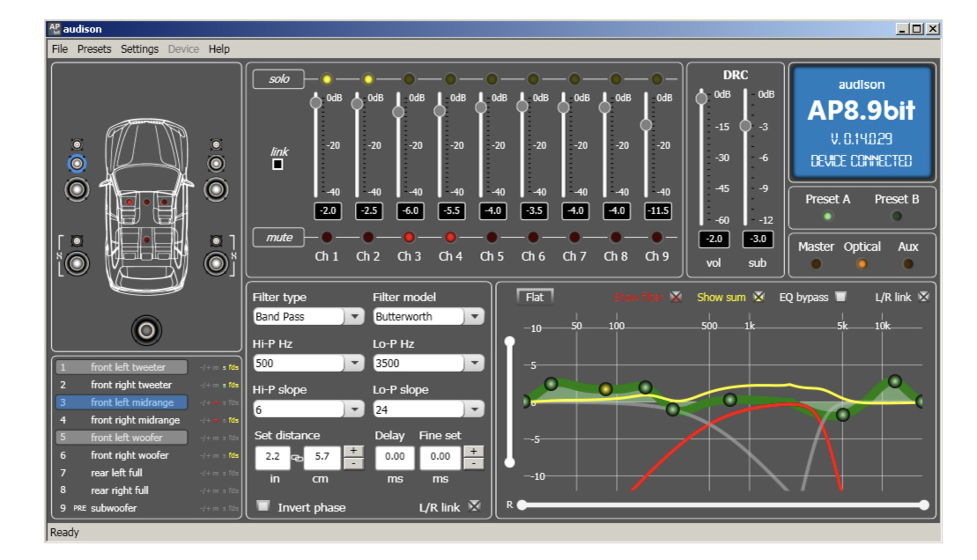Select Preset B indicator
Image resolution: width=977 pixels, height=560 pixels.
tap(896, 216)
